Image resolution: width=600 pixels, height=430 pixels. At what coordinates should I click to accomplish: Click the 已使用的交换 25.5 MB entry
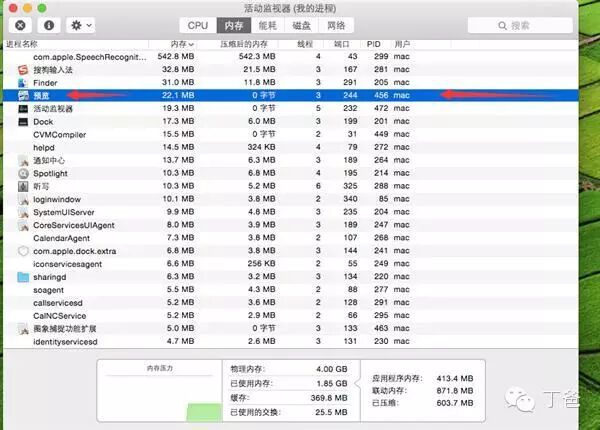289,412
